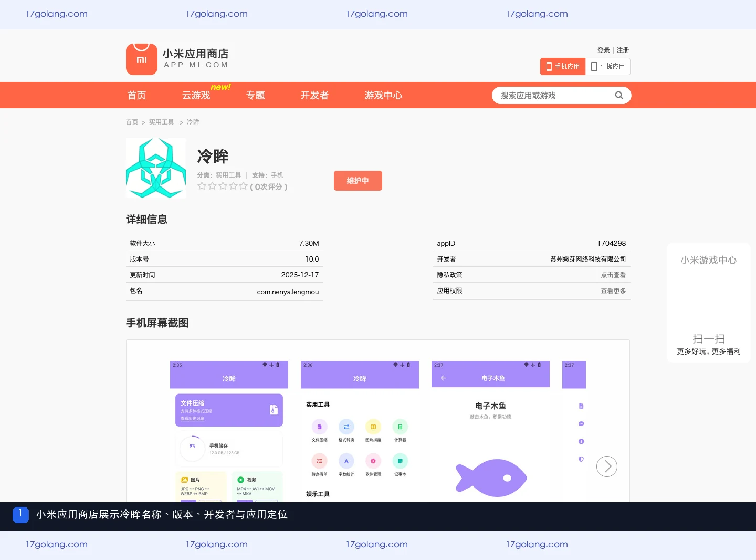Open 游戏中心 nav tab

click(383, 95)
